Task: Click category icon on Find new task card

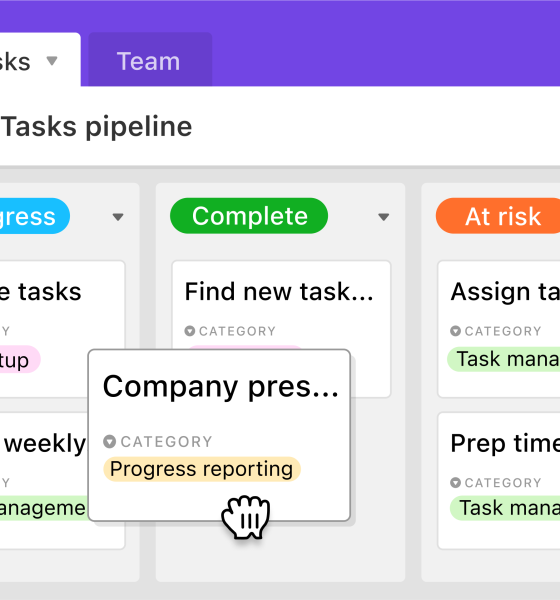Action: pyautogui.click(x=189, y=331)
